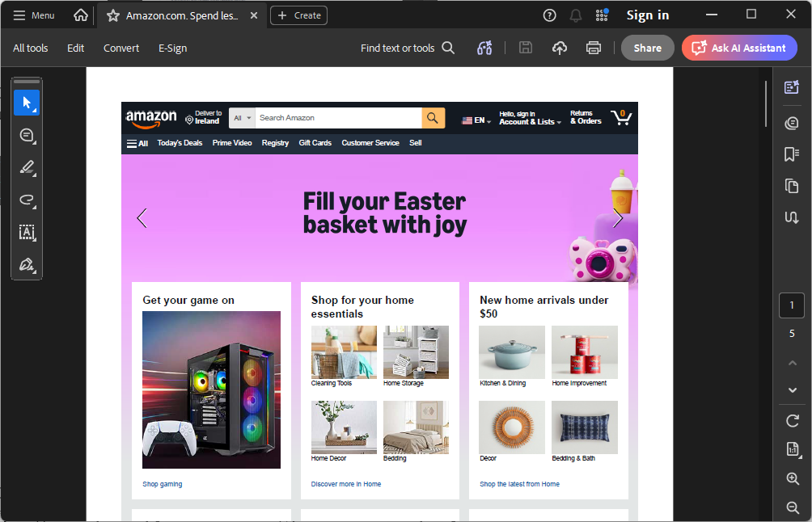Click the Share button
The image size is (812, 522).
(647, 48)
